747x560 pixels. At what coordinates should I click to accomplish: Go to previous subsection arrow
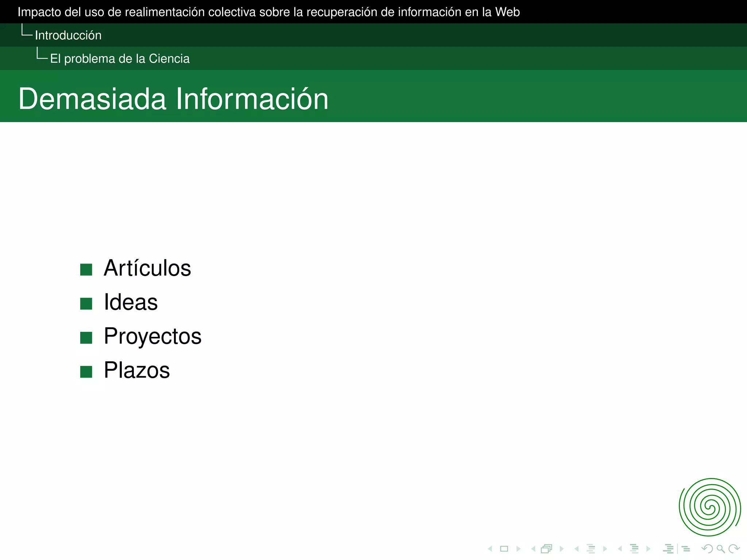(576, 549)
